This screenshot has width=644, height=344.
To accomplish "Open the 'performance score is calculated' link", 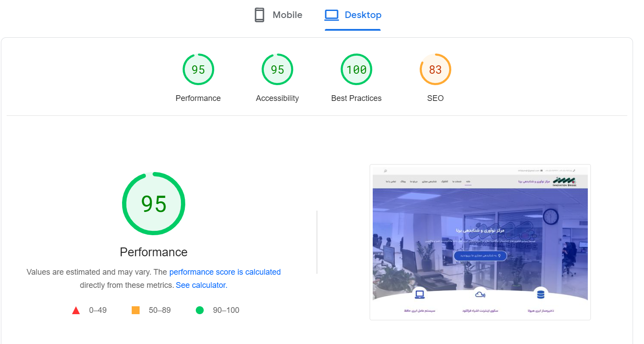I will [x=225, y=272].
